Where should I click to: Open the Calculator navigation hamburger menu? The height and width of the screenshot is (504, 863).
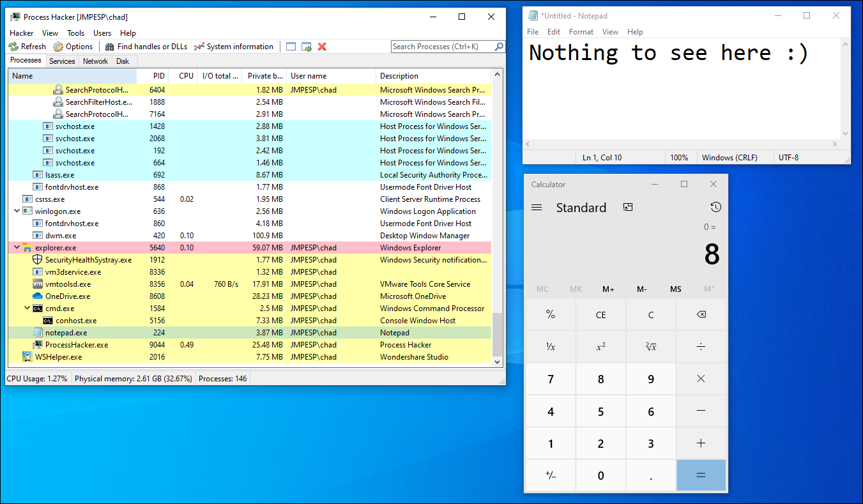coord(537,208)
